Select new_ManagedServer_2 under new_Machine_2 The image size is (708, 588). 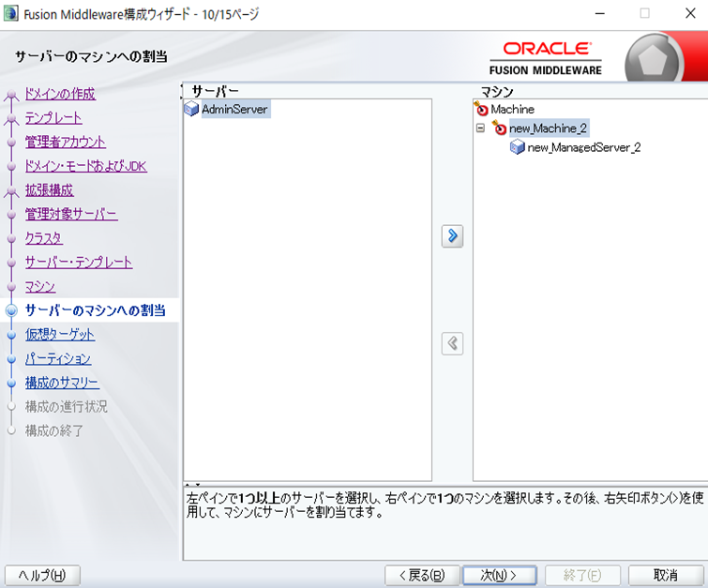583,147
